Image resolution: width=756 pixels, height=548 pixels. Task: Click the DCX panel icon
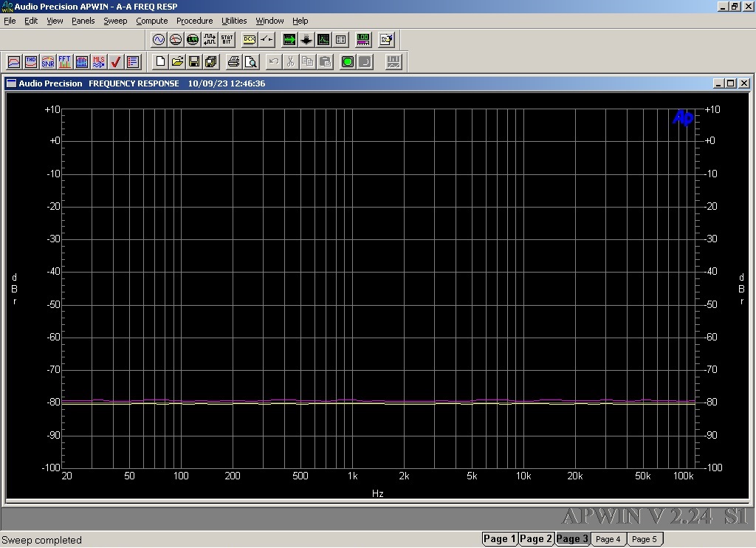click(x=250, y=40)
